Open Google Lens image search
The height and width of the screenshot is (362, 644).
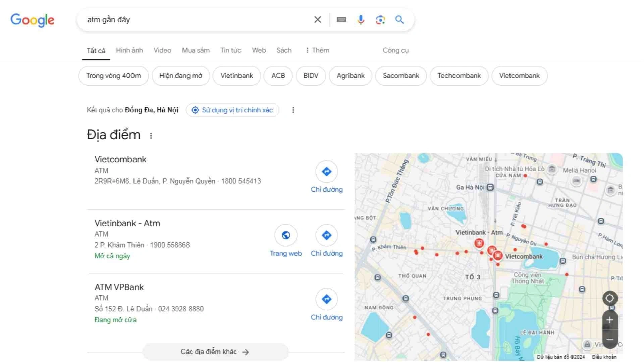point(380,20)
